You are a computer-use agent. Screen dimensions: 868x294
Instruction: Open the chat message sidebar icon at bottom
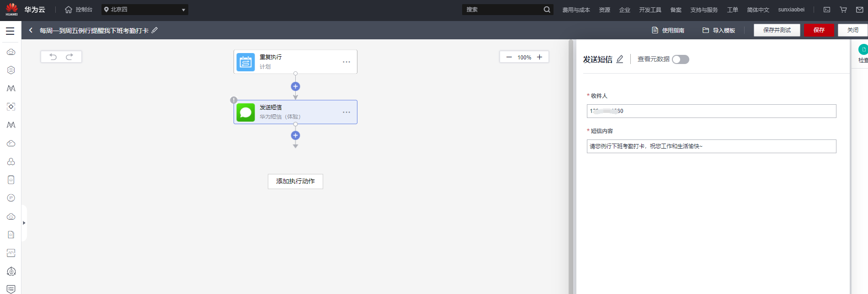[11, 289]
